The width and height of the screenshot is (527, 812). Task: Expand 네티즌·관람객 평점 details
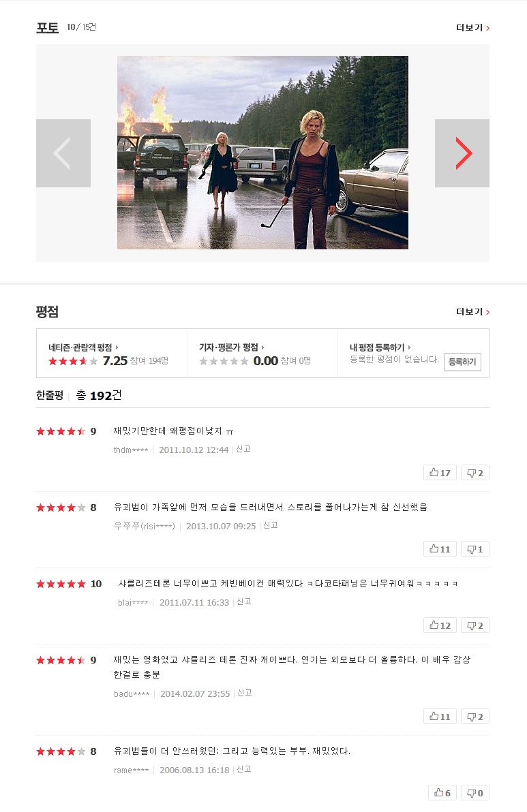83,347
